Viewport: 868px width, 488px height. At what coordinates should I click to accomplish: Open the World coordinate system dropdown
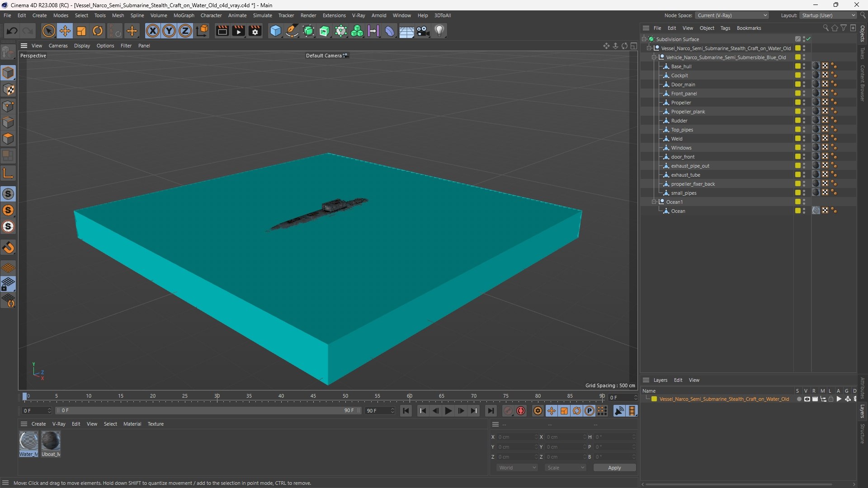tap(517, 468)
